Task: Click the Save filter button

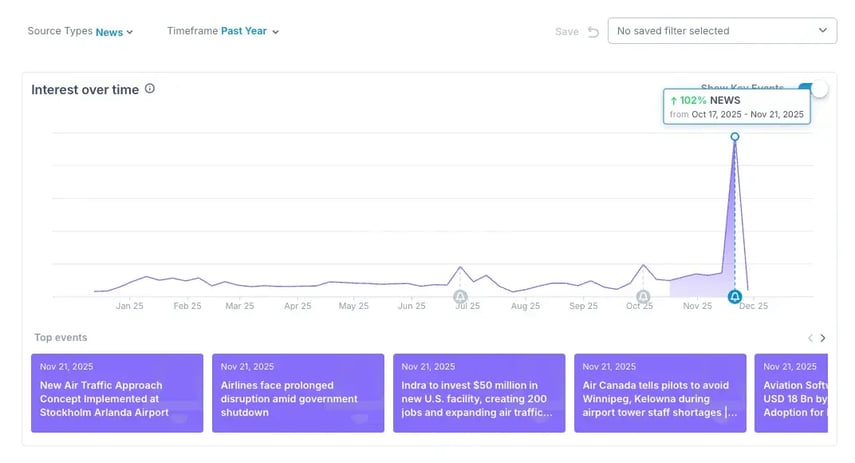Action: point(567,32)
